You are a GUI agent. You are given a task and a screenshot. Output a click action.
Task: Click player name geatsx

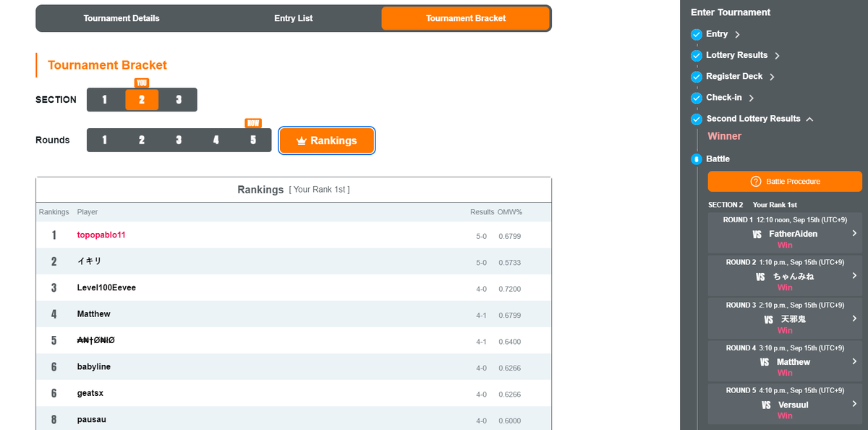coord(91,393)
